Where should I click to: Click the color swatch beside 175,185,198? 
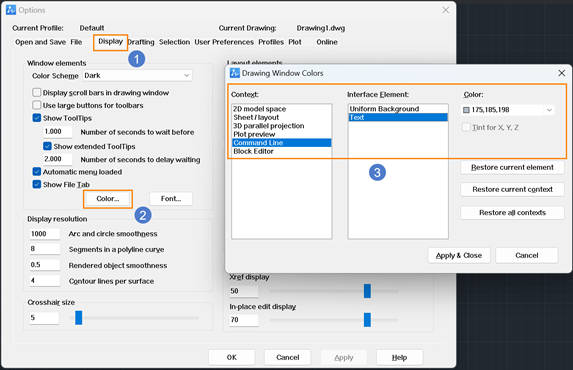[x=466, y=110]
